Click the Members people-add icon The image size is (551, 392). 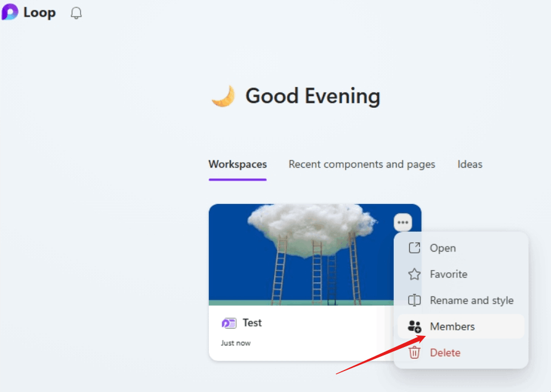[414, 327]
